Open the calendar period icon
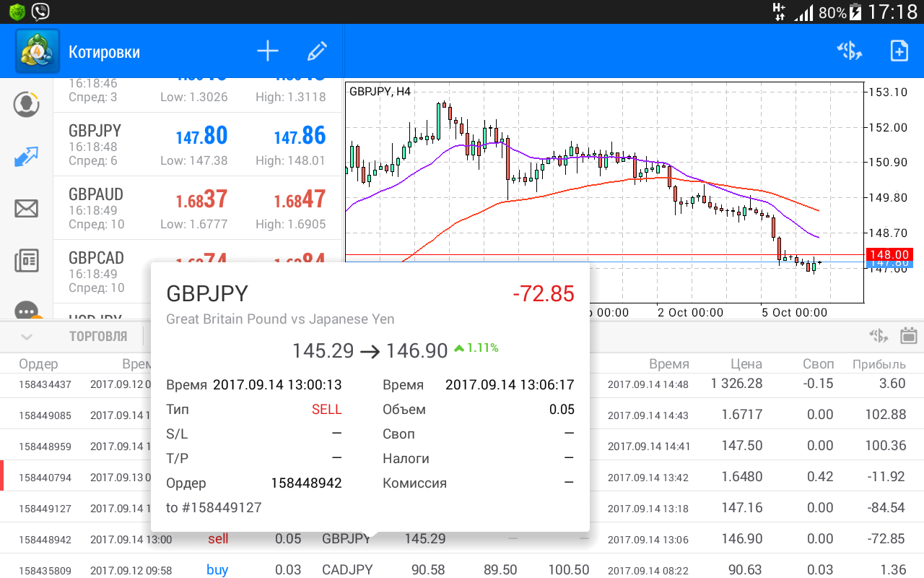Image resolution: width=924 pixels, height=578 pixels. [x=908, y=335]
